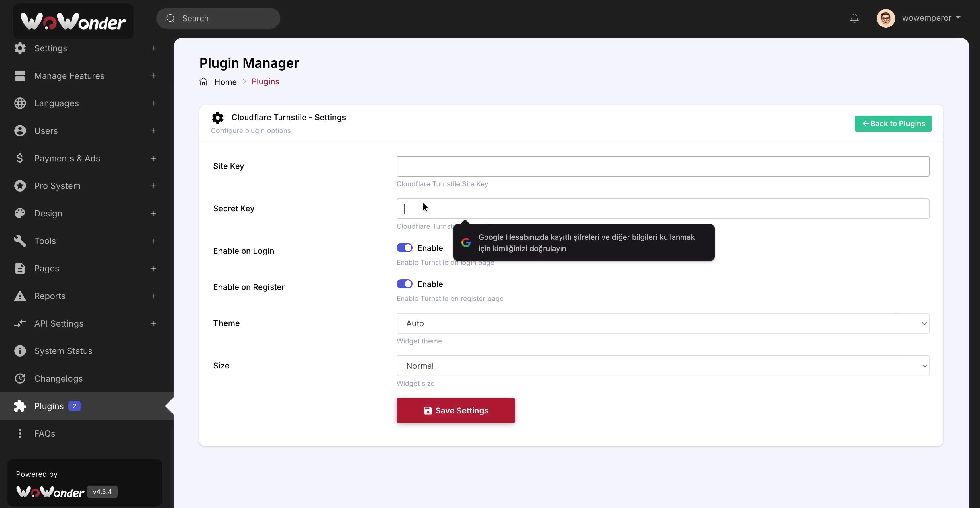This screenshot has width=980, height=508.
Task: Open System Status in the sidebar
Action: pyautogui.click(x=63, y=351)
